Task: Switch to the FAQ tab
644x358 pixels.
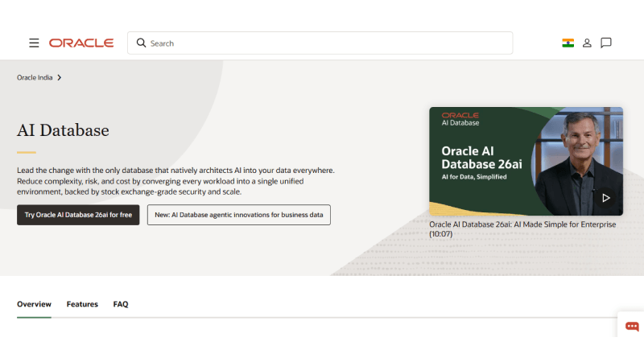Action: click(x=121, y=304)
